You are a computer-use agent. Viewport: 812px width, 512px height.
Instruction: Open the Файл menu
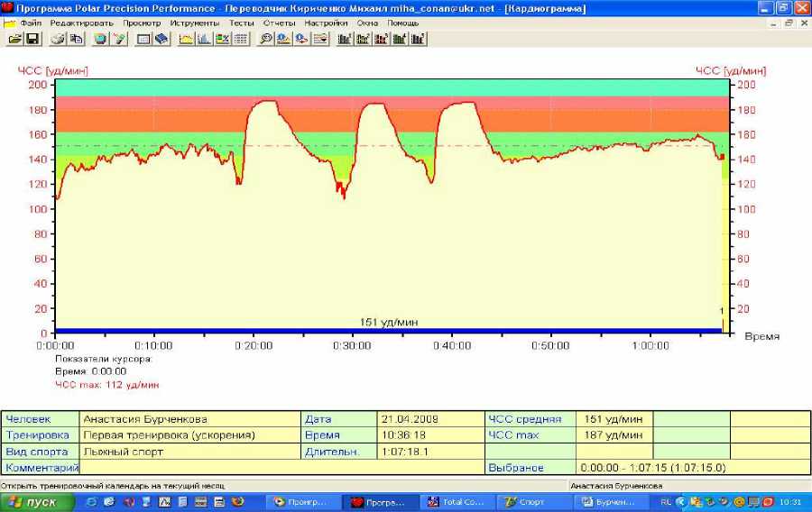(30, 23)
